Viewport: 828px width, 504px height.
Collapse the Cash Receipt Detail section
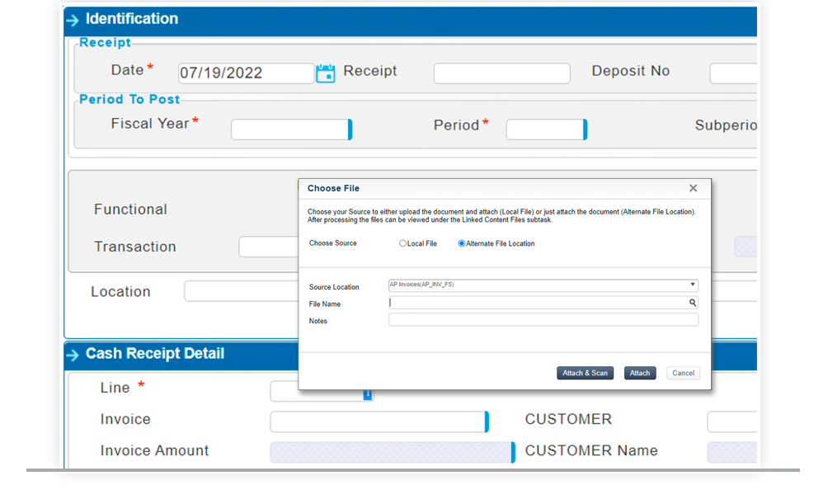tap(74, 354)
